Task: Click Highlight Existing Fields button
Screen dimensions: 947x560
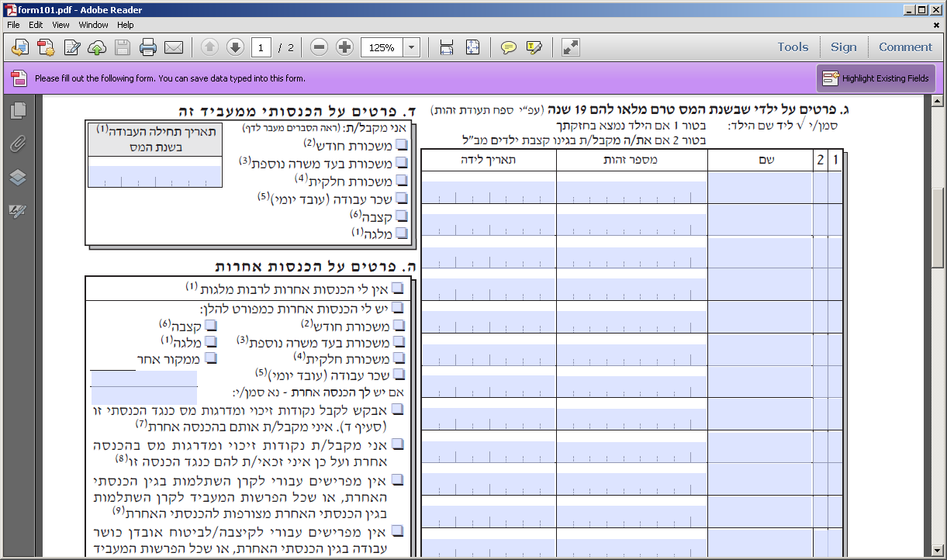Action: coord(876,78)
